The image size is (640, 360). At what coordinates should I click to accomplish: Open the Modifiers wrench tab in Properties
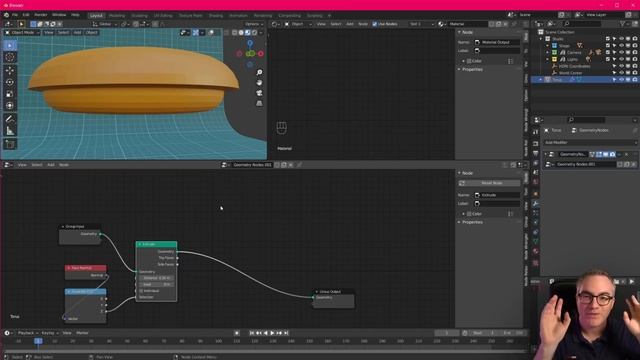pyautogui.click(x=536, y=203)
